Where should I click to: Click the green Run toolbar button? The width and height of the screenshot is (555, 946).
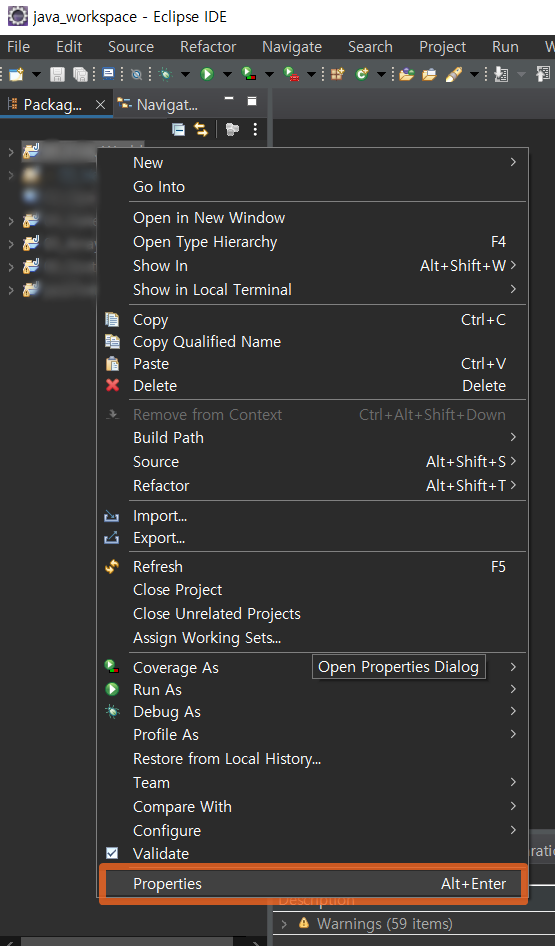pos(207,74)
